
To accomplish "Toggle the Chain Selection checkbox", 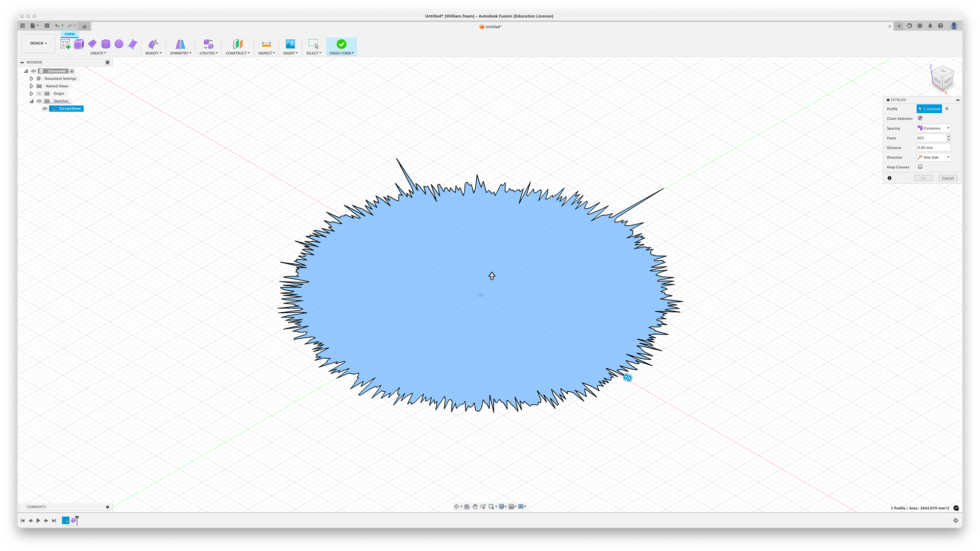I will pyautogui.click(x=920, y=118).
